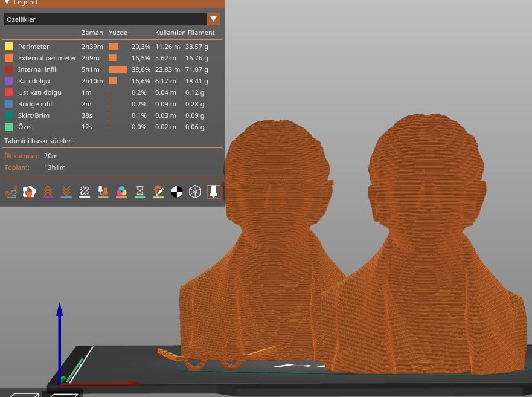Click the Kullanılan Filament column header
This screenshot has height=397, width=532.
[x=185, y=33]
